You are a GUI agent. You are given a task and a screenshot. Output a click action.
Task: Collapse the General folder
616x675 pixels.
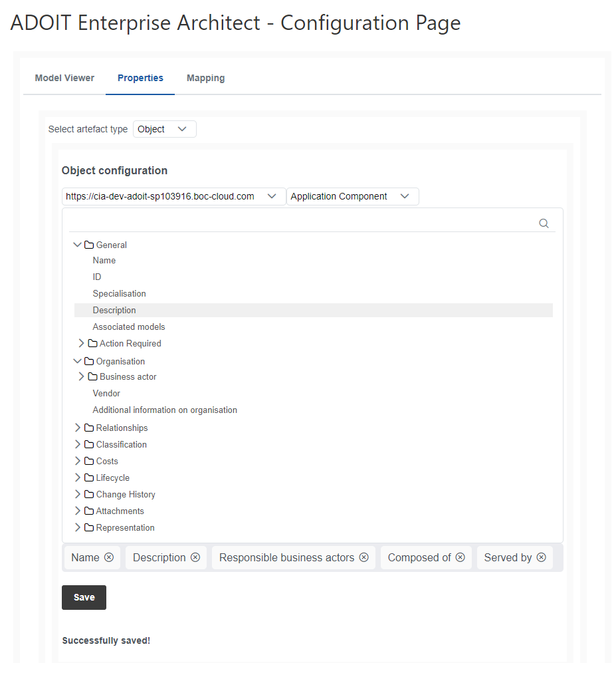click(x=78, y=245)
